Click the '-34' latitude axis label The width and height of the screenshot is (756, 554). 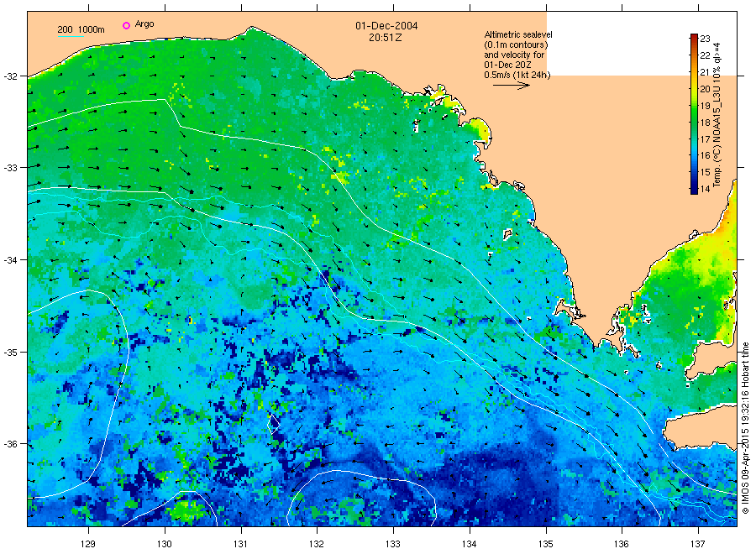pos(11,260)
